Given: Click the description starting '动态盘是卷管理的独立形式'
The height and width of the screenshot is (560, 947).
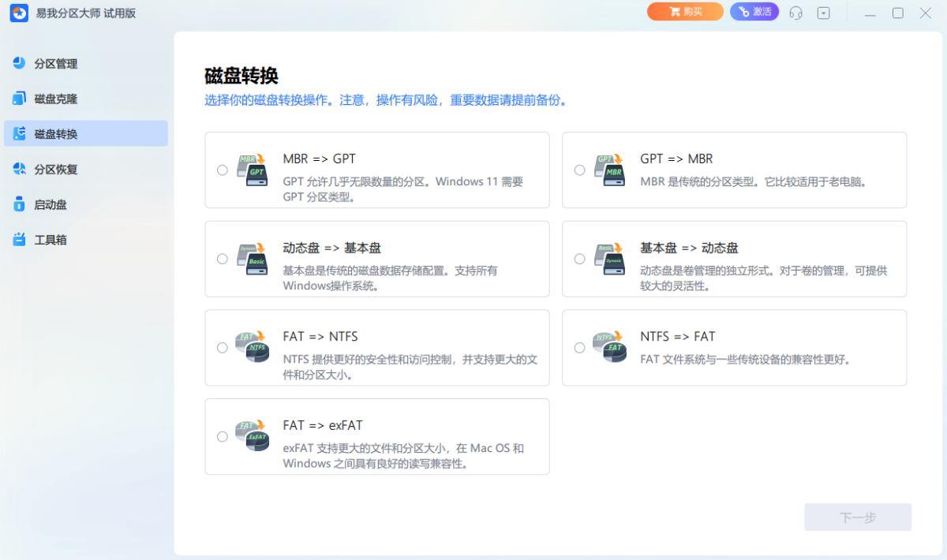Looking at the screenshot, I should coord(764,278).
